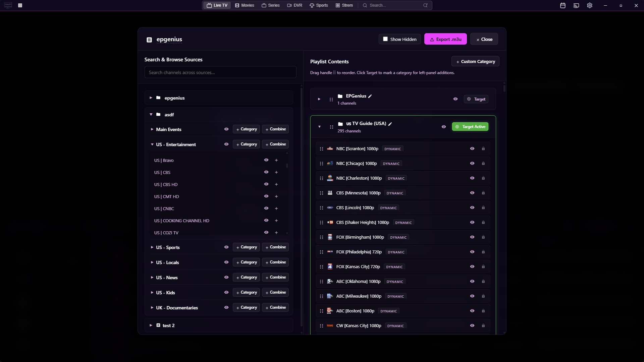The width and height of the screenshot is (644, 362).
Task: Toggle visibility of EPGenius category
Action: tap(455, 99)
